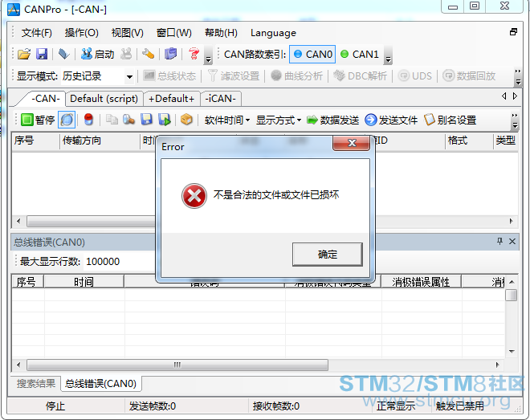Image resolution: width=530 pixels, height=420 pixels.
Task: Save data with list toolbar floppy icon
Action: tap(146, 120)
